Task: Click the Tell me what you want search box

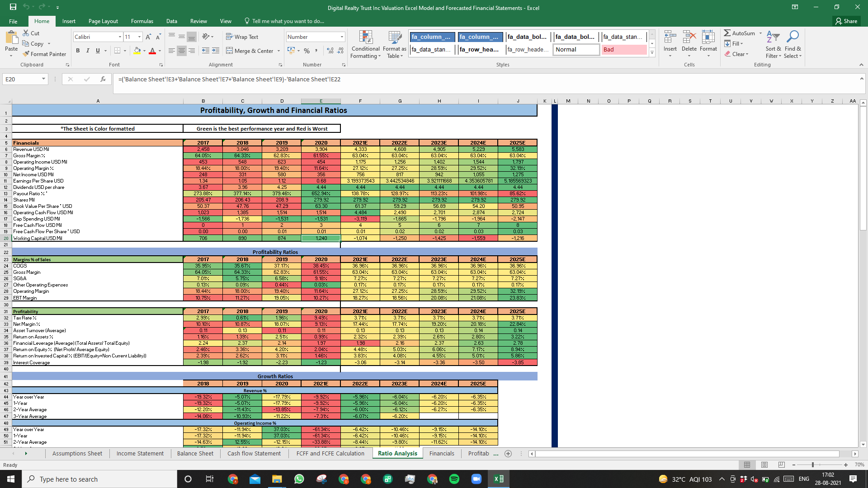Action: [x=284, y=21]
